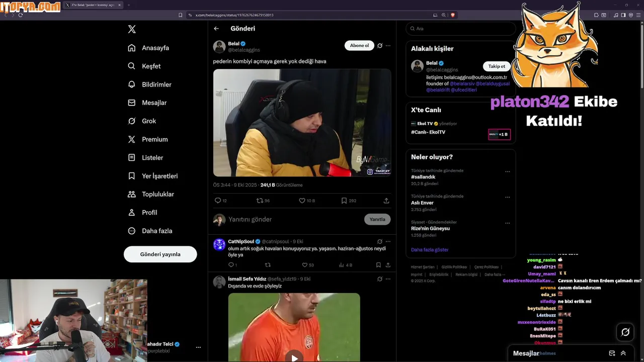This screenshot has width=644, height=362.
Task: Open more menu for Rize'nin Güneysu trend
Action: tap(508, 223)
